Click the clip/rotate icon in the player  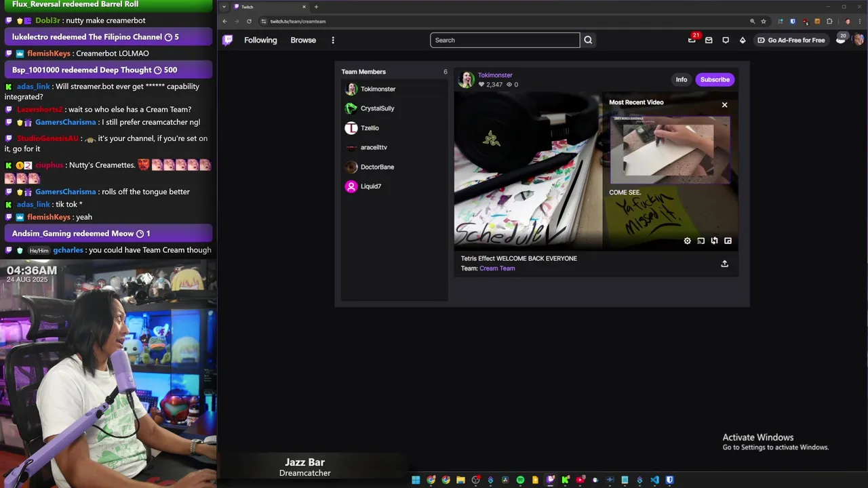[x=714, y=241]
